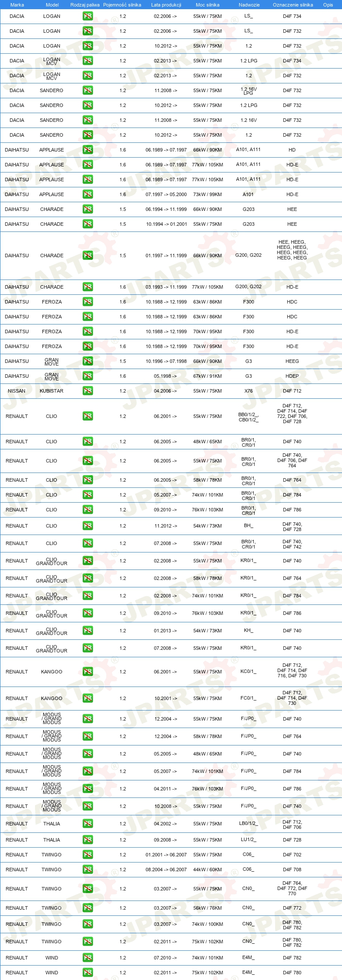The image size is (342, 980).
Task: Click fuel icon in TWINGO 56kW / 76KM row
Action: (87, 908)
